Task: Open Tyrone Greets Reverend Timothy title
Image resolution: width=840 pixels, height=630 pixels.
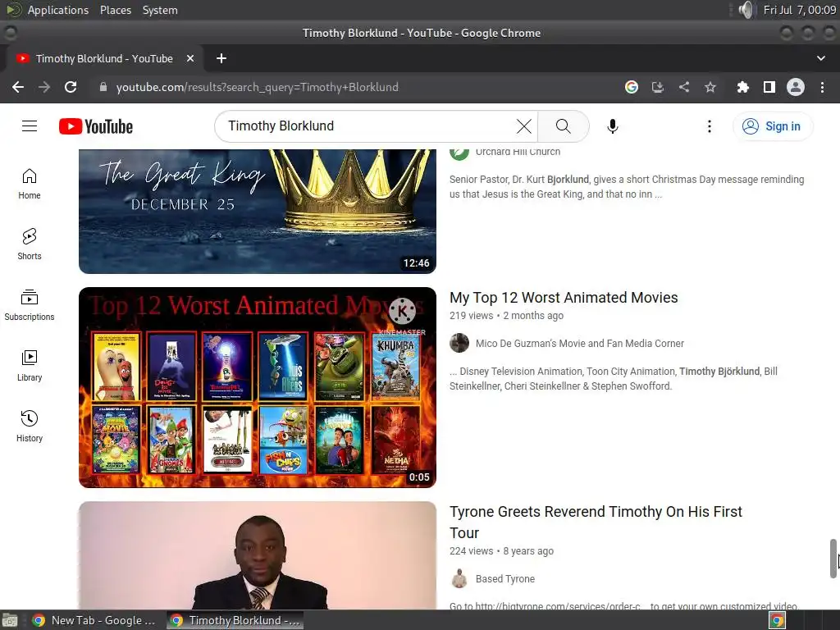Action: [596, 523]
